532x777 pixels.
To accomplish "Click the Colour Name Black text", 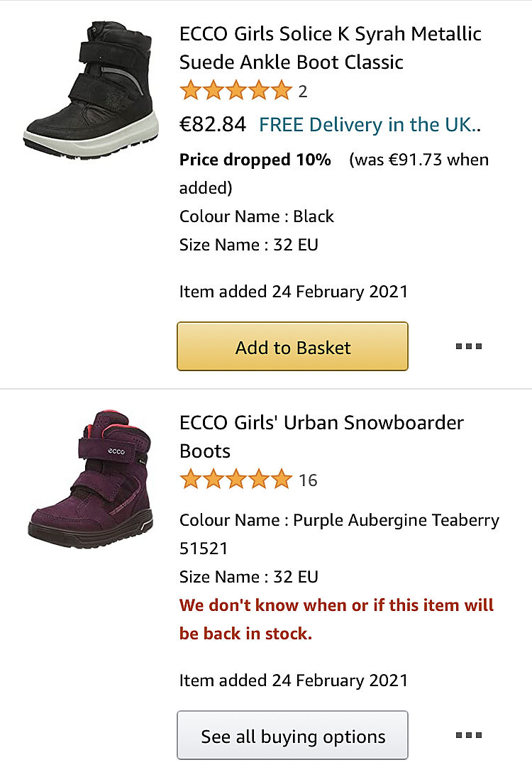I will [257, 216].
